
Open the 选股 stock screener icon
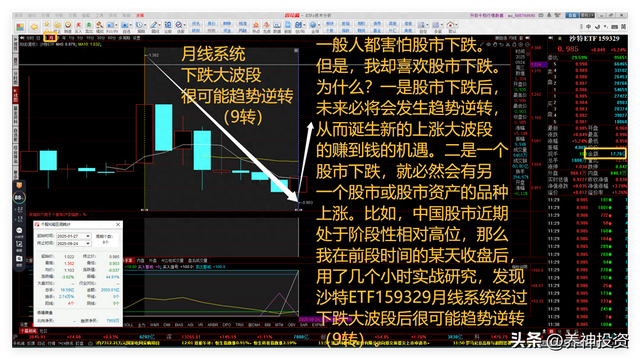coord(178,25)
